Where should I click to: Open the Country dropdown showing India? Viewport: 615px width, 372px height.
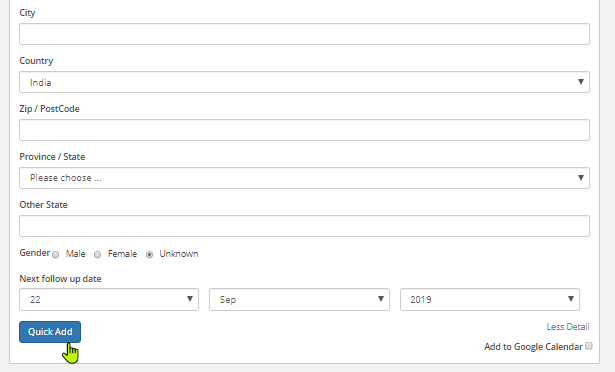[304, 82]
